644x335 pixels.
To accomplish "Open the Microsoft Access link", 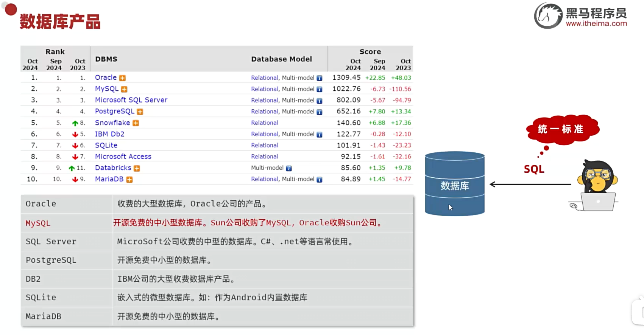I will pos(123,157).
